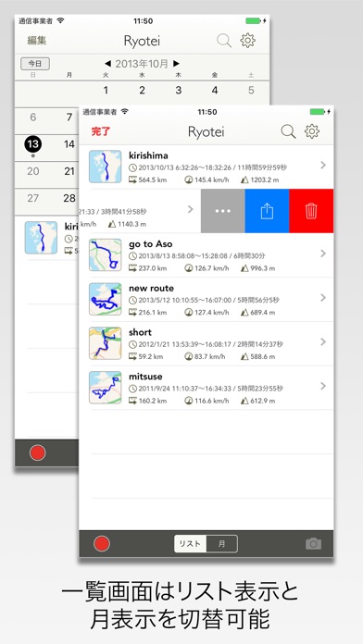The image size is (363, 644).
Task: Open the camera icon in bottom bar
Action: coord(313,544)
